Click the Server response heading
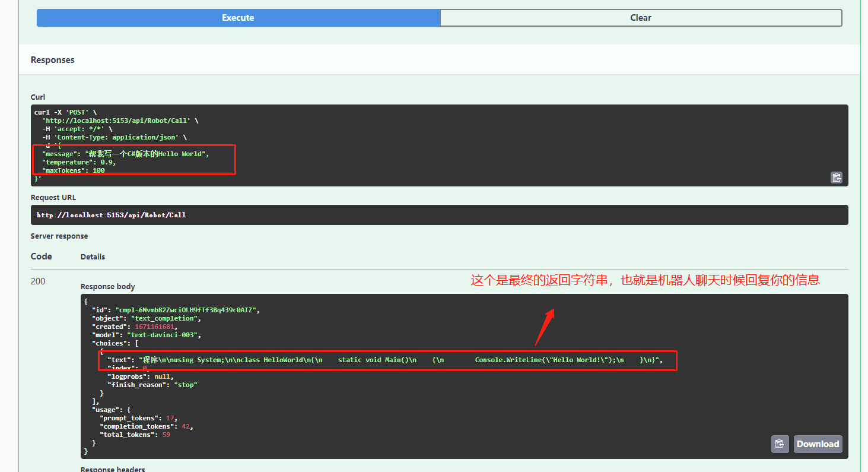The image size is (868, 472). [x=59, y=236]
